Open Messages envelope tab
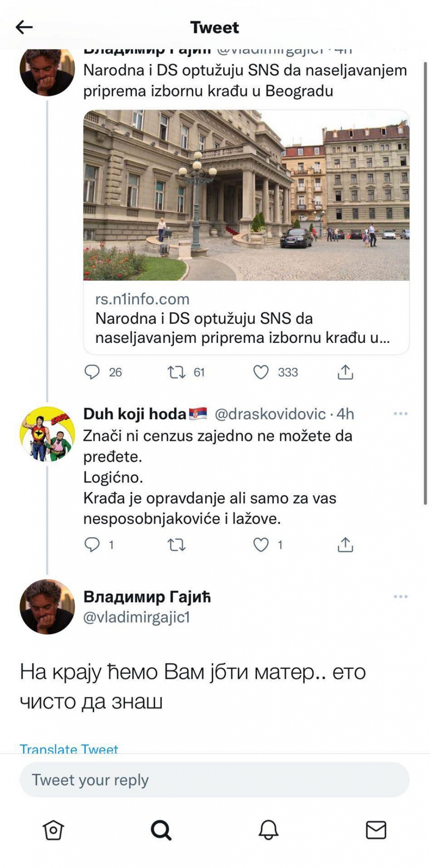 point(376,830)
